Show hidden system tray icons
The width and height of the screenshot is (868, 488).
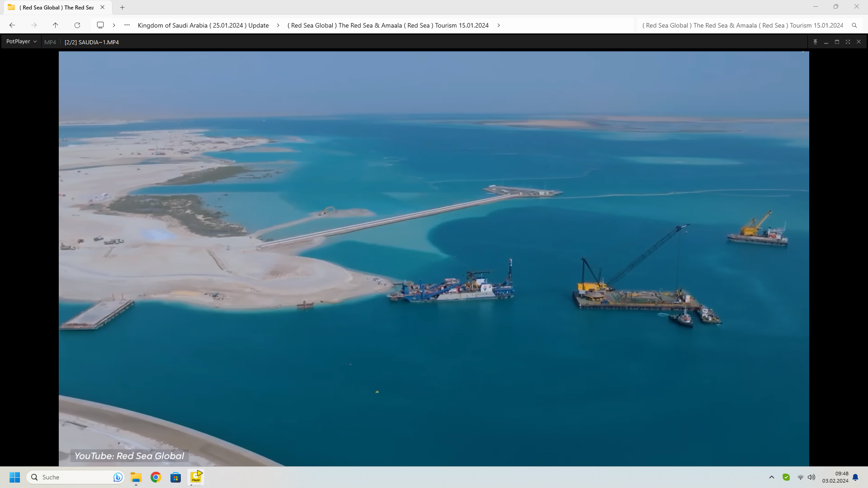(772, 477)
